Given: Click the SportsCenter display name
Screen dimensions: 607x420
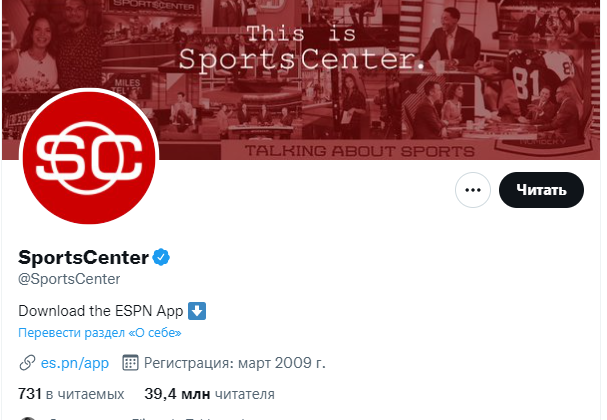Looking at the screenshot, I should (x=84, y=258).
